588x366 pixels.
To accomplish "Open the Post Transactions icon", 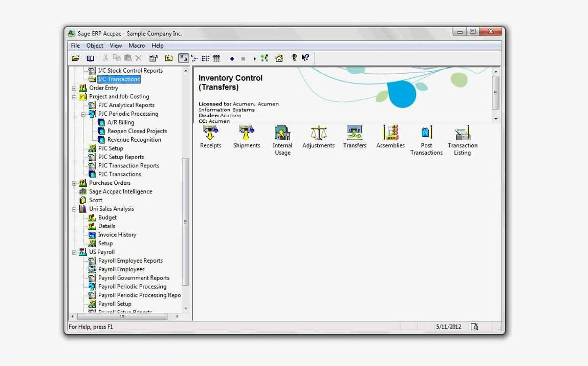I will 426,140.
